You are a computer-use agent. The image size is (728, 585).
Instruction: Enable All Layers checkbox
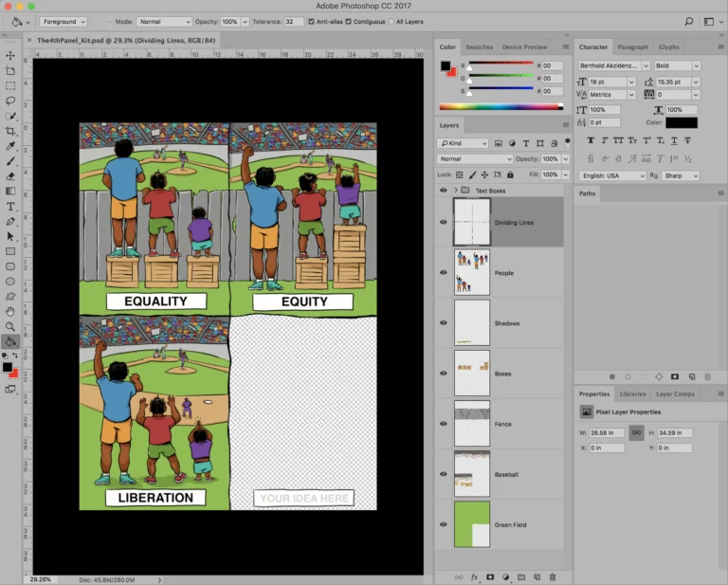click(391, 22)
